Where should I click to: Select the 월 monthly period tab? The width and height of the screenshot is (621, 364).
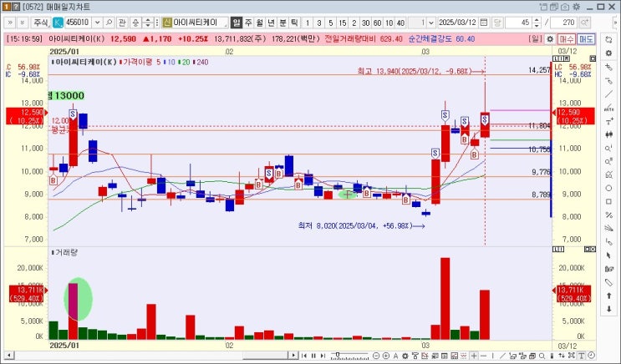coord(259,23)
